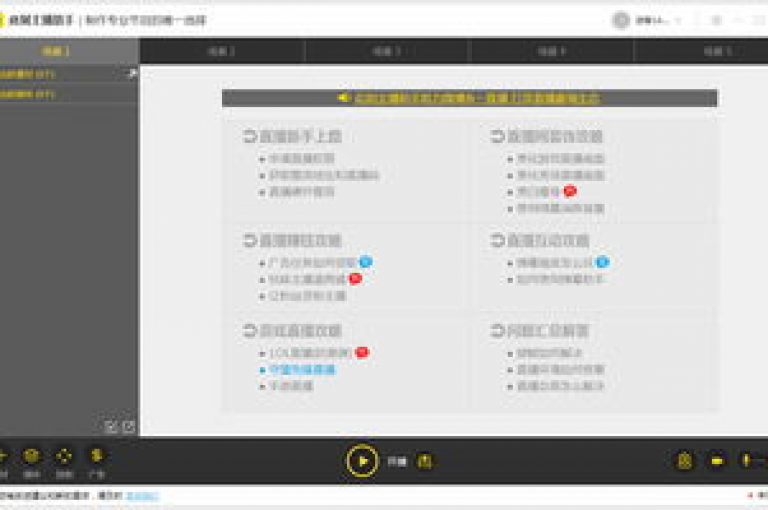Click the small white icon on the upper source row
Image resolution: width=768 pixels, height=510 pixels.
(x=132, y=74)
